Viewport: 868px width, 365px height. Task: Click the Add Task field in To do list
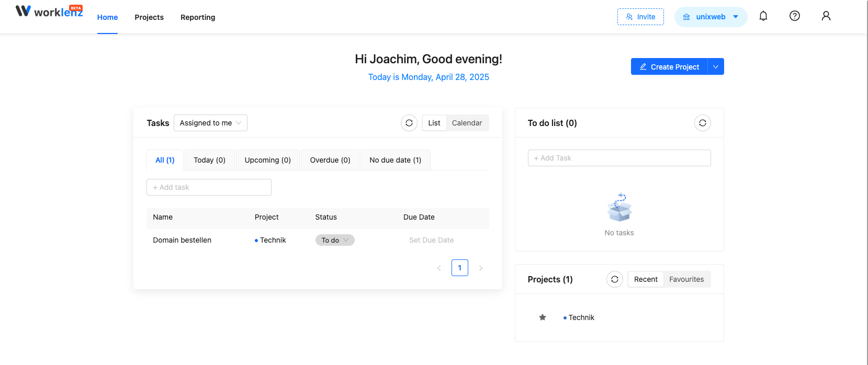click(x=619, y=158)
